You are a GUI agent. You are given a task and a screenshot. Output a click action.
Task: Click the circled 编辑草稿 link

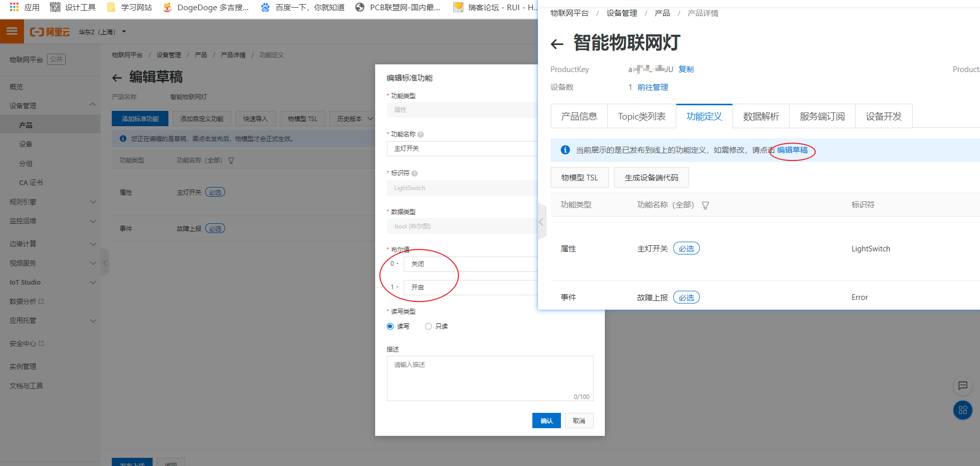click(791, 150)
